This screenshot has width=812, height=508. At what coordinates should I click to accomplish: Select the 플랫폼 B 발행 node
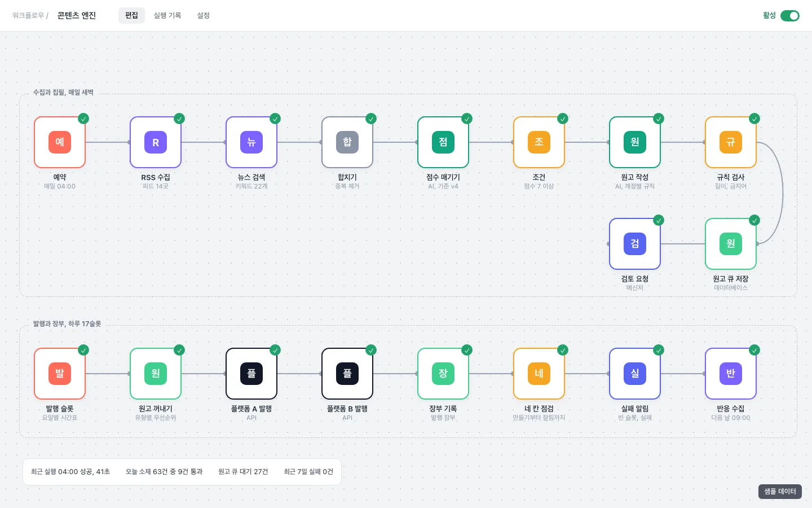(347, 374)
